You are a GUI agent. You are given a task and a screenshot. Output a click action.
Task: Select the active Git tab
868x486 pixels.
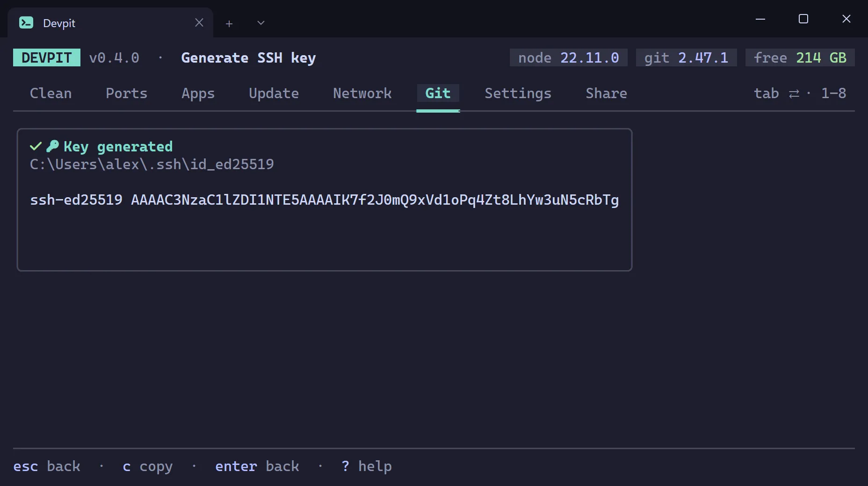[x=438, y=93]
